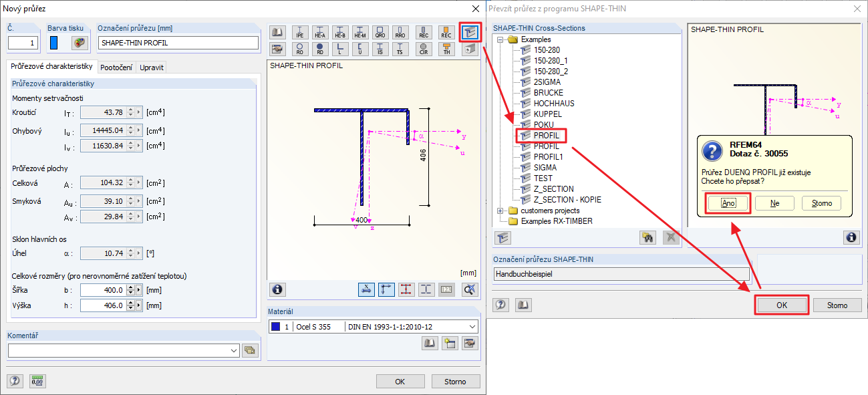Open the cross-section library book icon
The width and height of the screenshot is (868, 395).
[277, 32]
